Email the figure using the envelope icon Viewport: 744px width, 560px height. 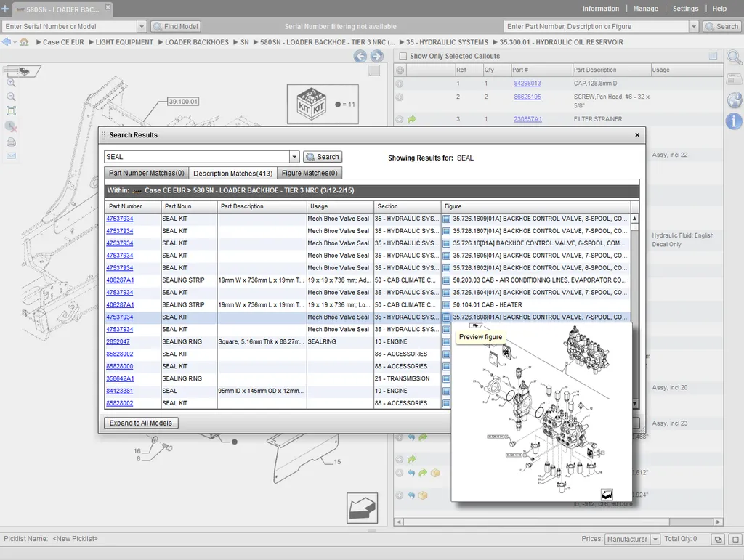pyautogui.click(x=11, y=155)
